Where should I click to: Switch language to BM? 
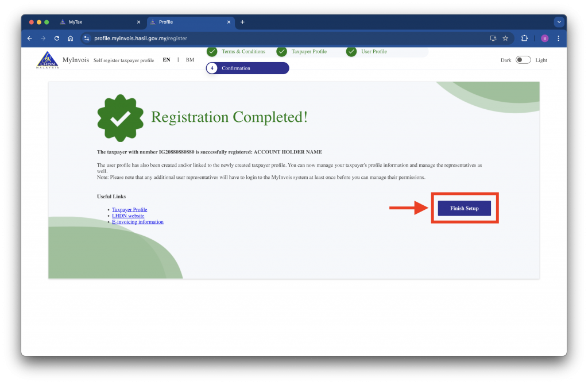189,60
